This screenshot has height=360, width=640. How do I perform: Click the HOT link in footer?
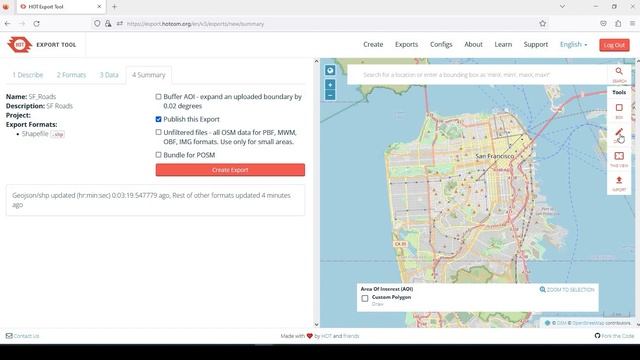[327, 336]
